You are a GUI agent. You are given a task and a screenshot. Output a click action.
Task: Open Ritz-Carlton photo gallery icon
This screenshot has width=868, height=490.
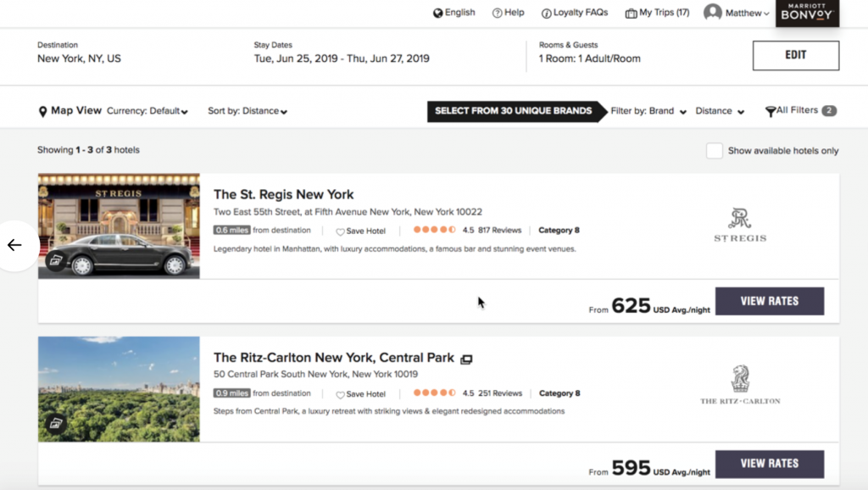coord(56,422)
